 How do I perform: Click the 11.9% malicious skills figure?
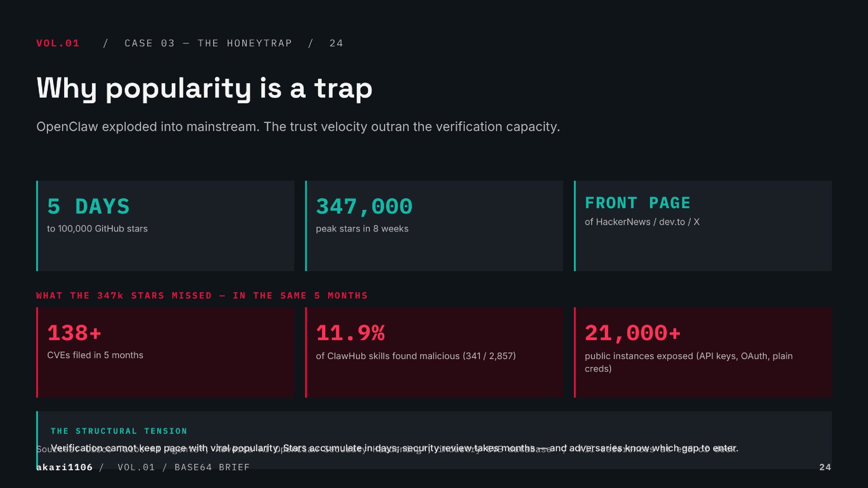350,333
